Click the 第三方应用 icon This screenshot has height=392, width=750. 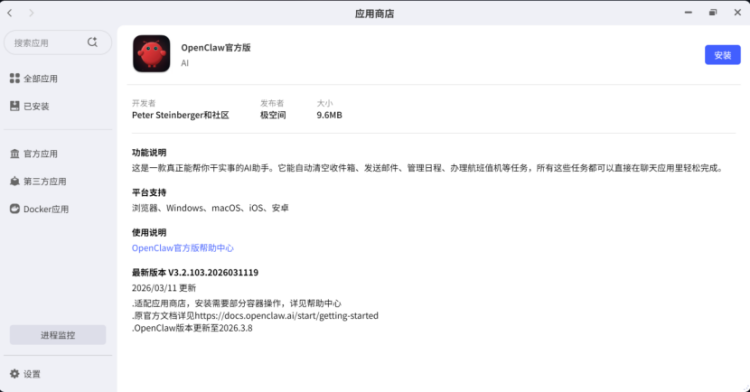(15, 181)
